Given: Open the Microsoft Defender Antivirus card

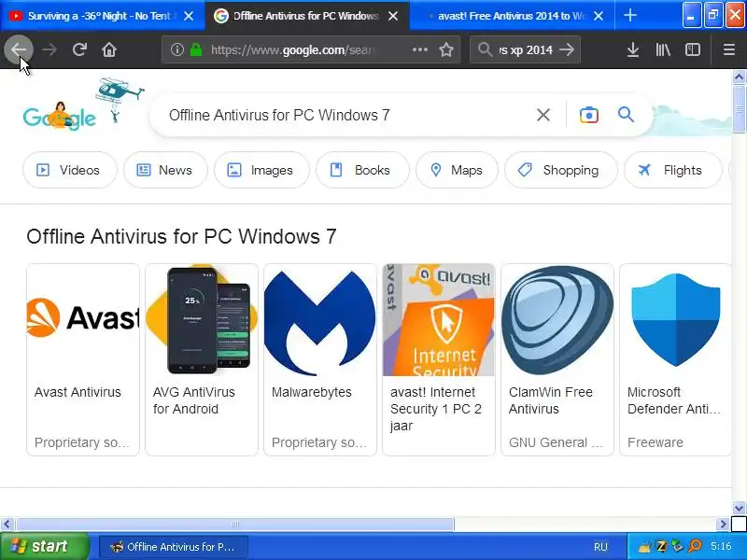Looking at the screenshot, I should tap(675, 359).
